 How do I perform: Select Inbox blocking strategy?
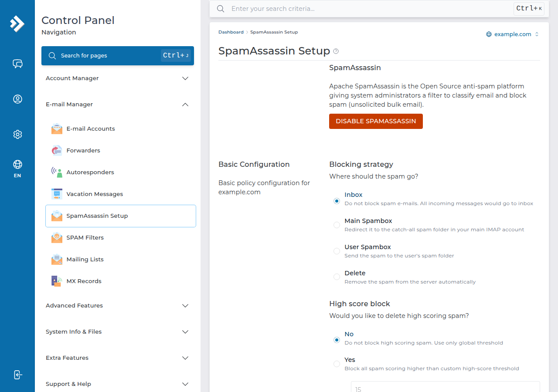tap(337, 201)
